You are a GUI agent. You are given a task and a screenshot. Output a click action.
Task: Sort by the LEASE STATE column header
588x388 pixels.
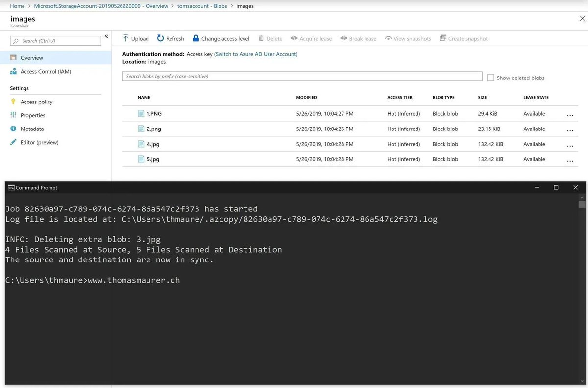pyautogui.click(x=536, y=97)
